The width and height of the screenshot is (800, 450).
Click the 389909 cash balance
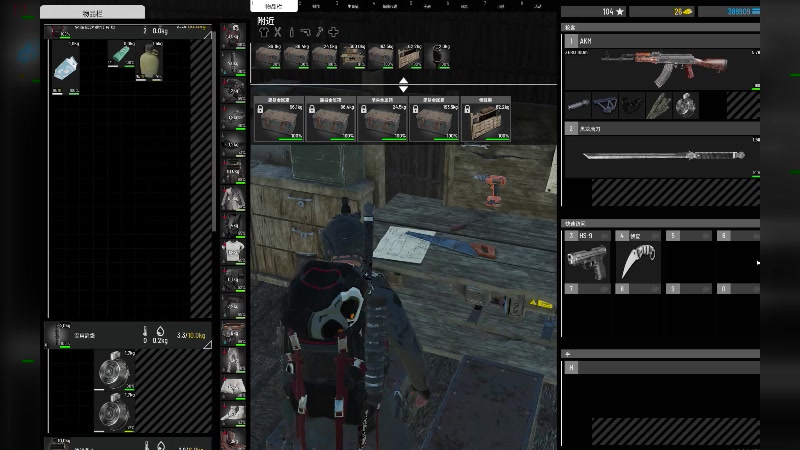[x=729, y=11]
